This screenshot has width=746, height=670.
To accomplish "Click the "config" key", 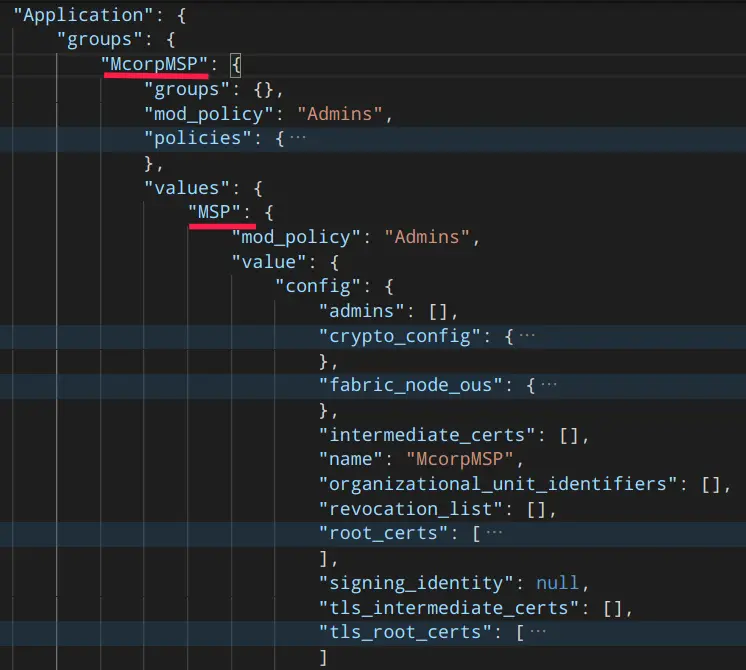I will [318, 286].
